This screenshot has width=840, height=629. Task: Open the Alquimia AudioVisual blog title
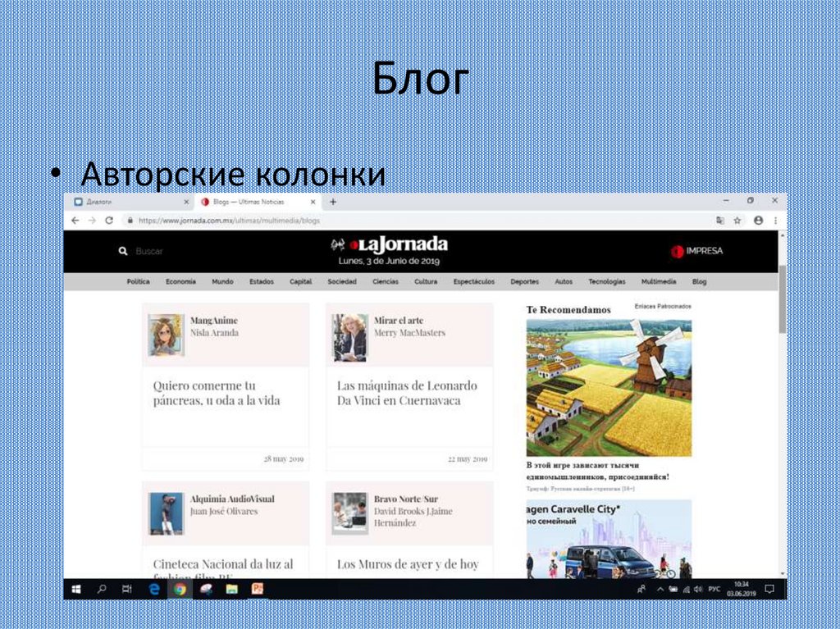point(232,499)
